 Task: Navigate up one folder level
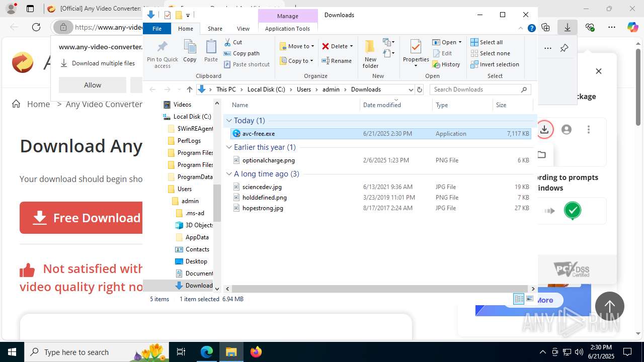point(189,89)
